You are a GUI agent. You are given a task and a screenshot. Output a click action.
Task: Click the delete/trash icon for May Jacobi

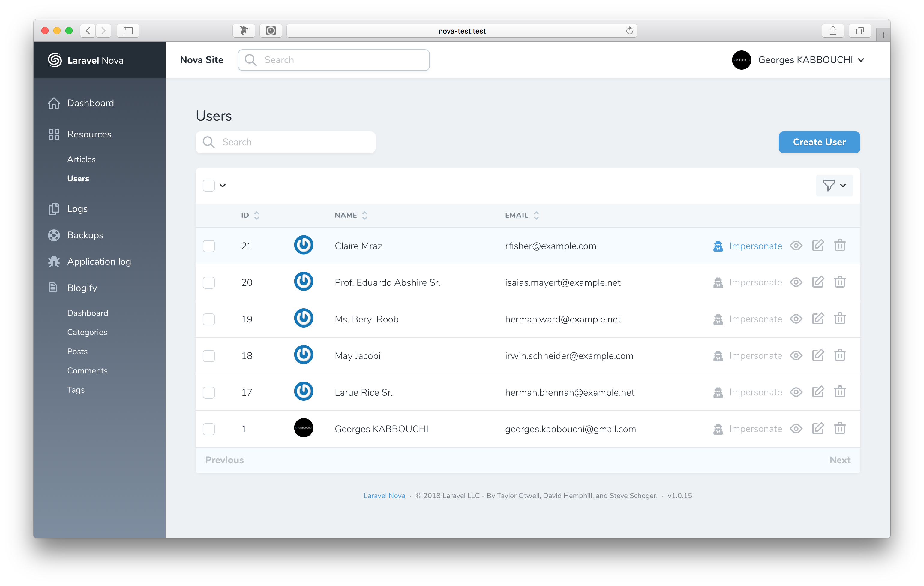point(840,355)
